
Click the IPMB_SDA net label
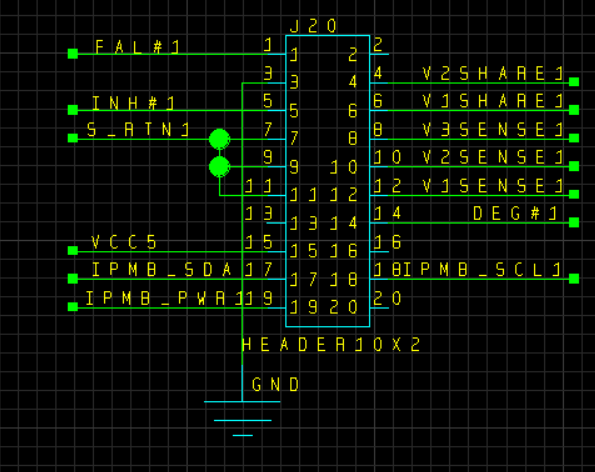point(162,270)
